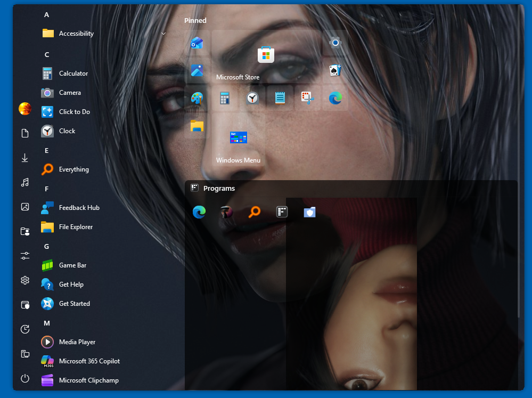Open File Explorer from the app list
532x398 pixels.
click(104, 227)
